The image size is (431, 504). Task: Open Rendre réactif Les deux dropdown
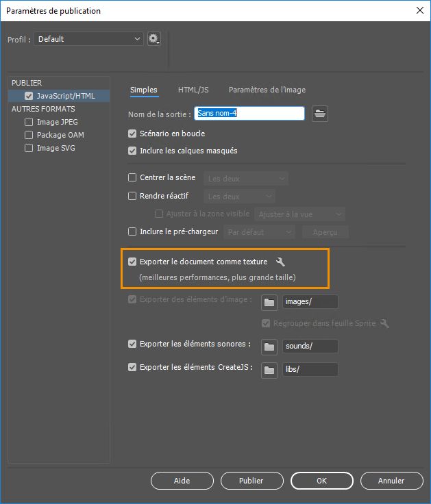pyautogui.click(x=239, y=197)
